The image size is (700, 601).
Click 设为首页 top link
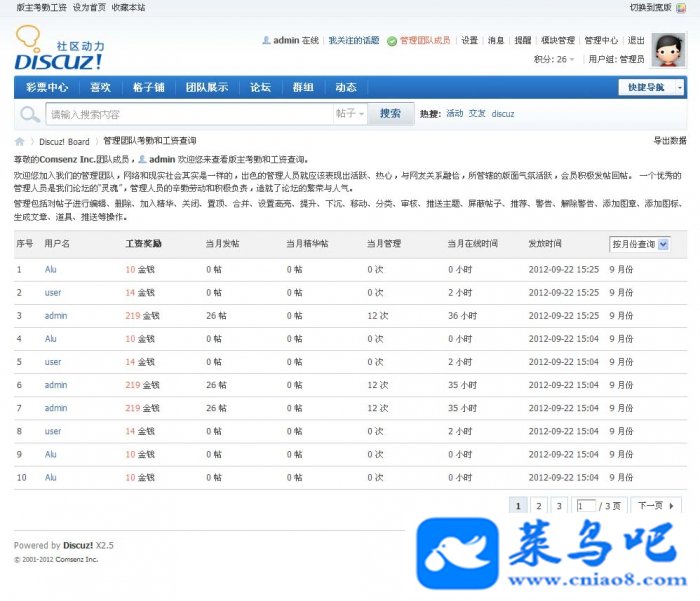pyautogui.click(x=89, y=7)
